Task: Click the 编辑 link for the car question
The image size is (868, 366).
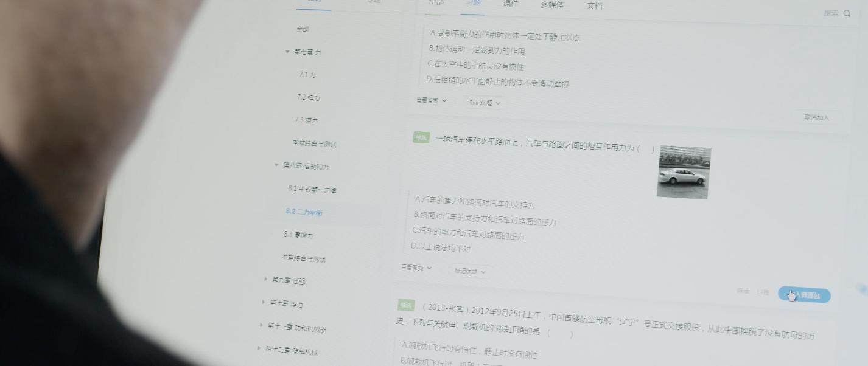Action: [743, 291]
